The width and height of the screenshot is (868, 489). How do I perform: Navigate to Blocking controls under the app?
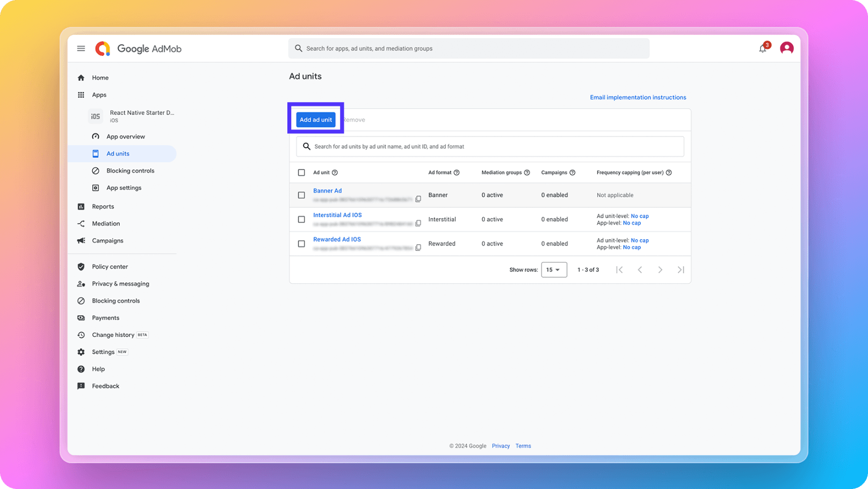point(130,171)
